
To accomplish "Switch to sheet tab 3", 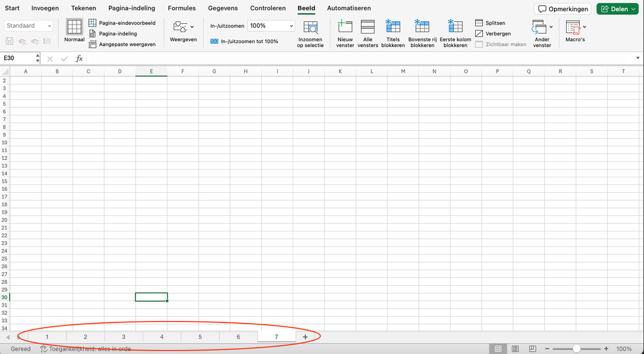I will coord(124,337).
